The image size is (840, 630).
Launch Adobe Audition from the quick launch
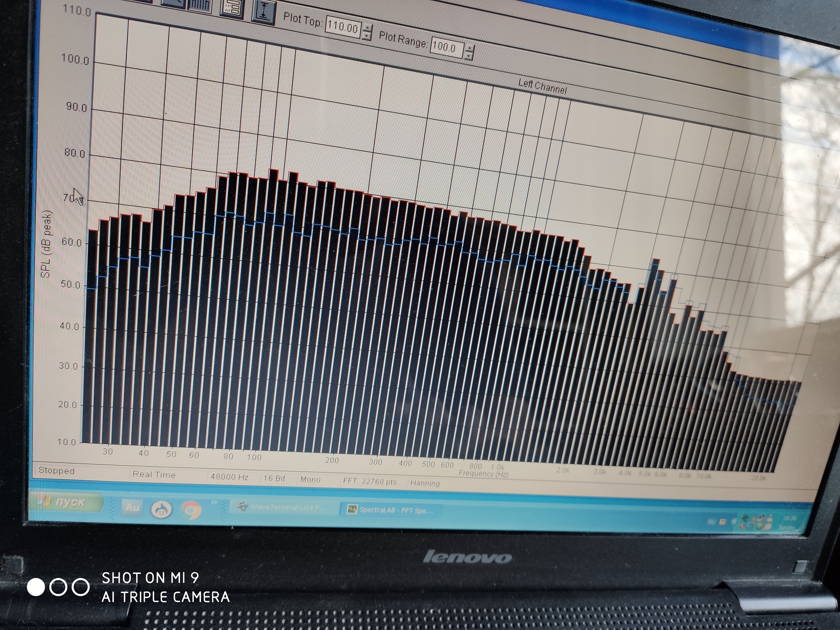(x=132, y=508)
